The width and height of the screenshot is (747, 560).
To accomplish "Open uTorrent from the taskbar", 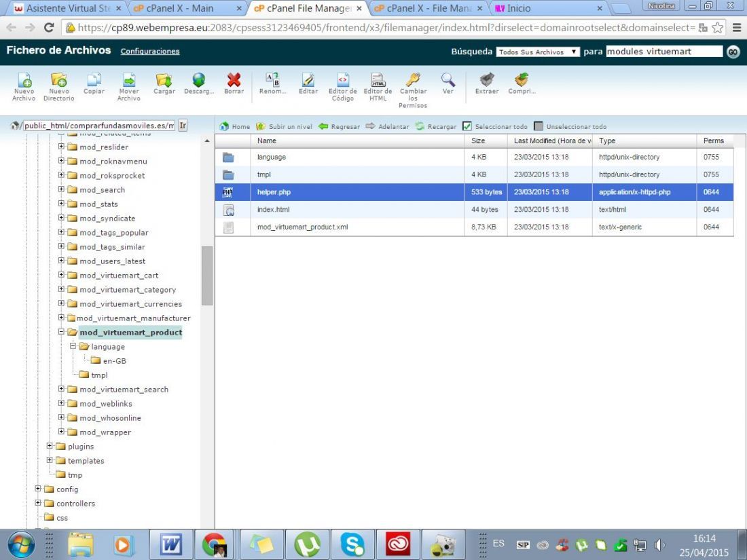I will point(307,544).
